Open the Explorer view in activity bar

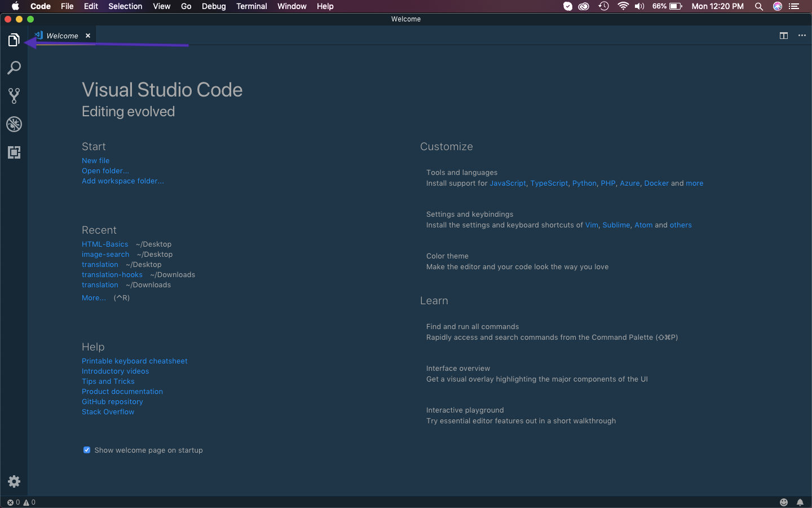14,40
